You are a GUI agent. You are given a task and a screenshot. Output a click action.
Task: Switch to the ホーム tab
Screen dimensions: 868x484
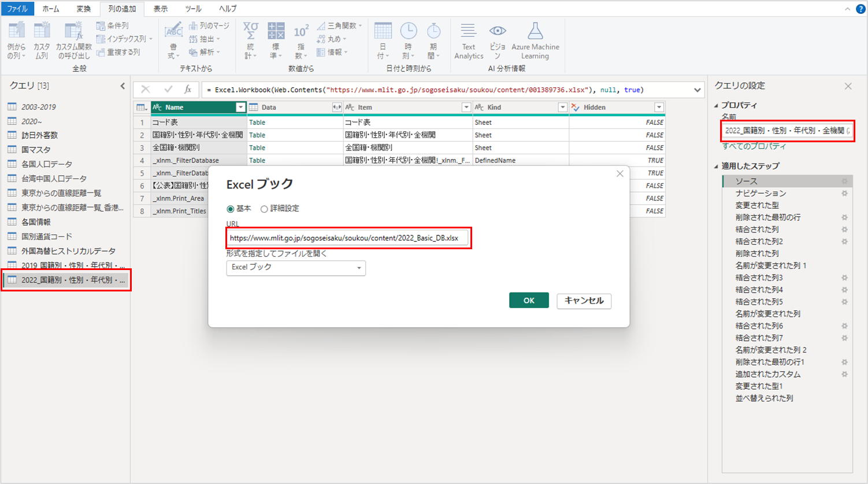[51, 9]
